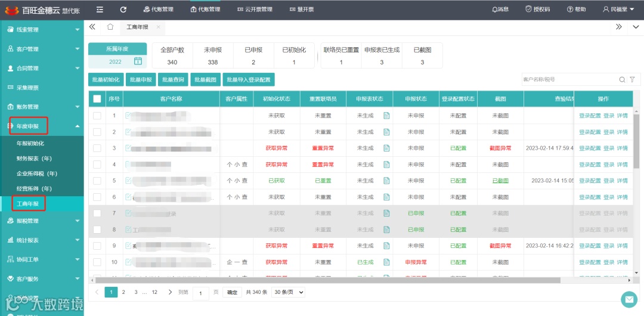This screenshot has width=644, height=316.
Task: Go to next page with right arrow
Action: (x=170, y=292)
